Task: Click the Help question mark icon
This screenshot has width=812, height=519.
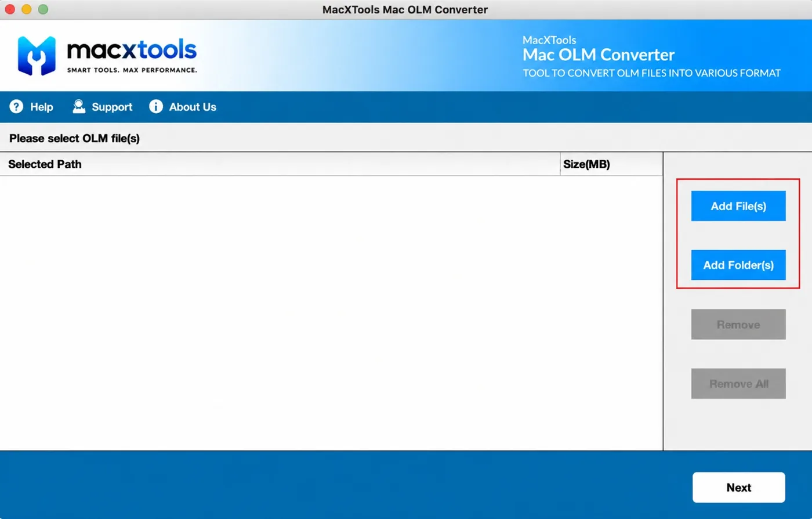Action: (x=16, y=106)
